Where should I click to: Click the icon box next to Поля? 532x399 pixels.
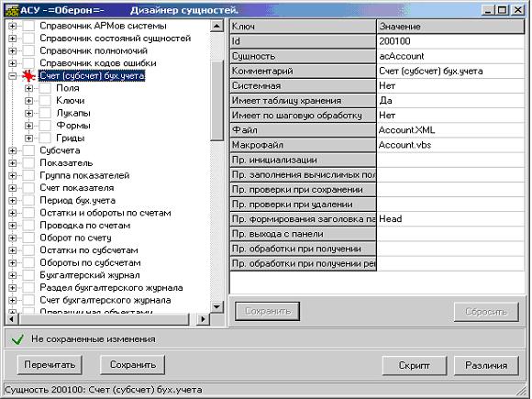click(45, 89)
